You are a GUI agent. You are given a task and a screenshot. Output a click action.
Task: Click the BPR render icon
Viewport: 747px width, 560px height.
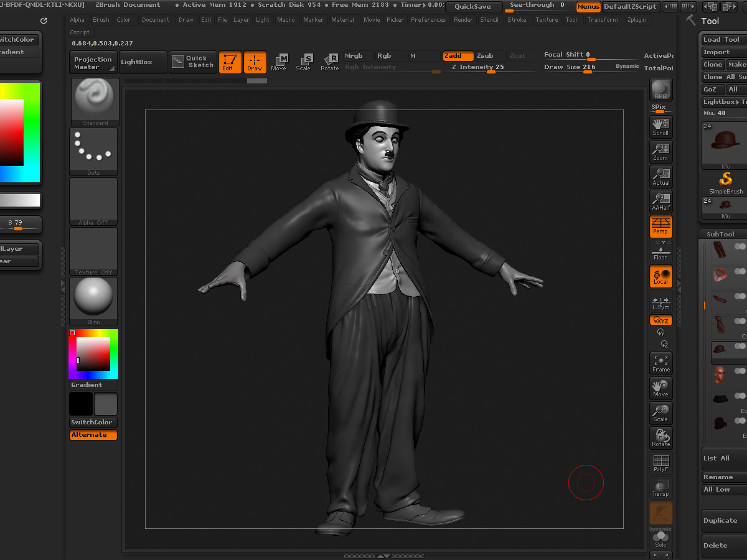(x=660, y=90)
